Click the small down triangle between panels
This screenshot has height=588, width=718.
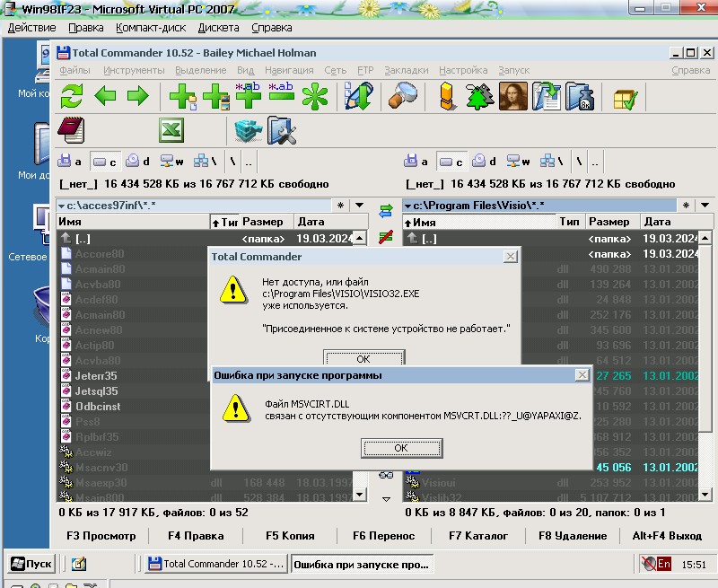(386, 499)
